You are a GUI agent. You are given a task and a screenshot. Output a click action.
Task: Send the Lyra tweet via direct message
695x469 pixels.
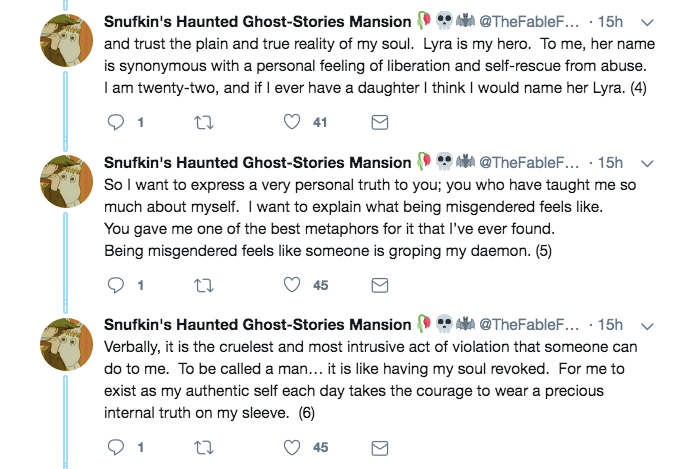[x=380, y=123]
